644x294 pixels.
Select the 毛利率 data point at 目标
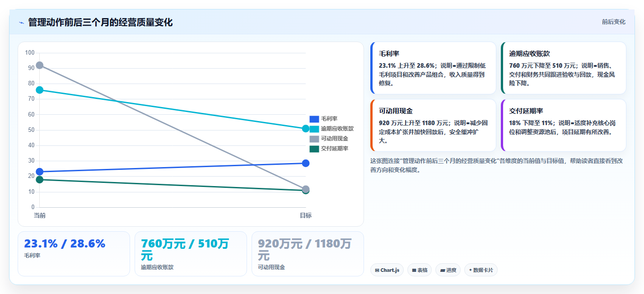coord(306,163)
